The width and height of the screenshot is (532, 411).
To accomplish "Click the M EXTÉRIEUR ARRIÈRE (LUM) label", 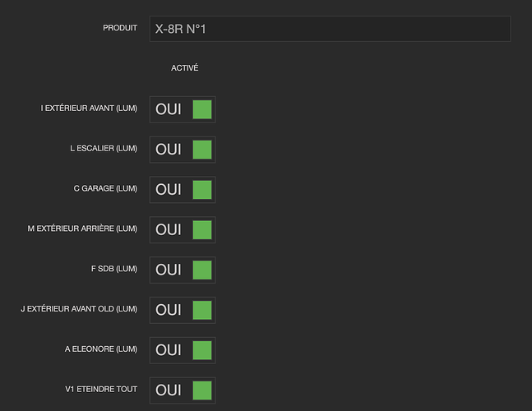I will (82, 229).
